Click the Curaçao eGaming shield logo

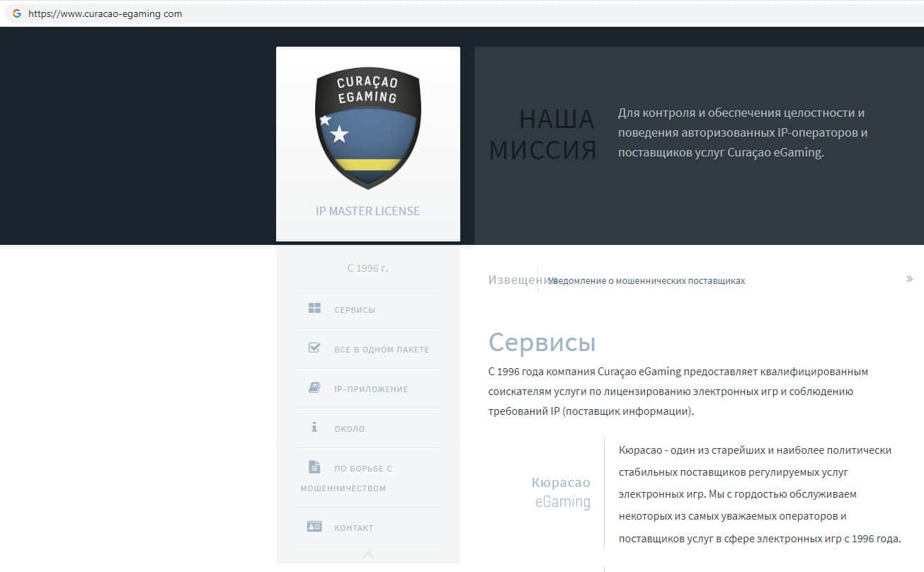tap(368, 128)
